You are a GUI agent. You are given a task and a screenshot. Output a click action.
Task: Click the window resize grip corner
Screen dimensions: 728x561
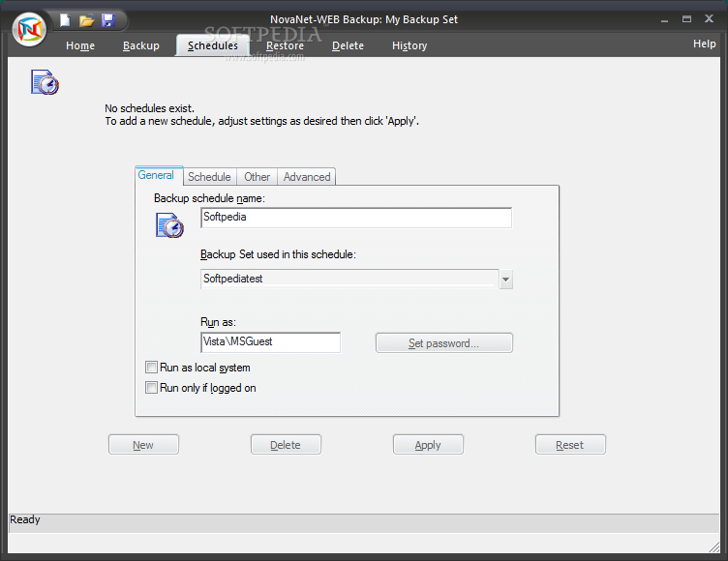tap(714, 547)
